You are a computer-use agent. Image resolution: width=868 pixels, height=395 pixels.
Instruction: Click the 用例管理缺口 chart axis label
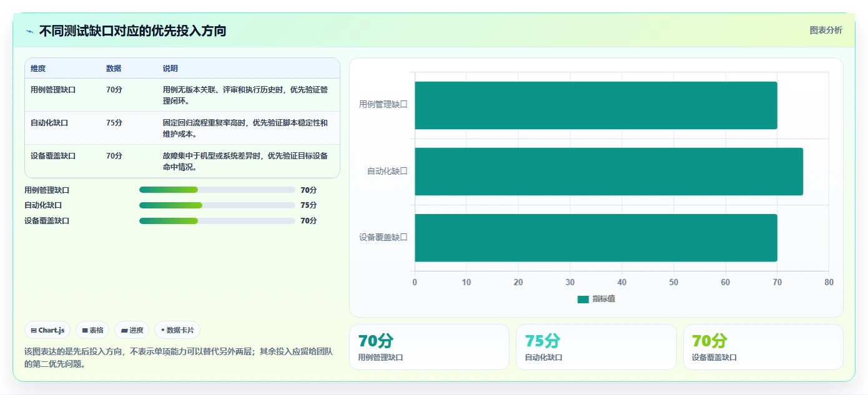[x=383, y=105]
